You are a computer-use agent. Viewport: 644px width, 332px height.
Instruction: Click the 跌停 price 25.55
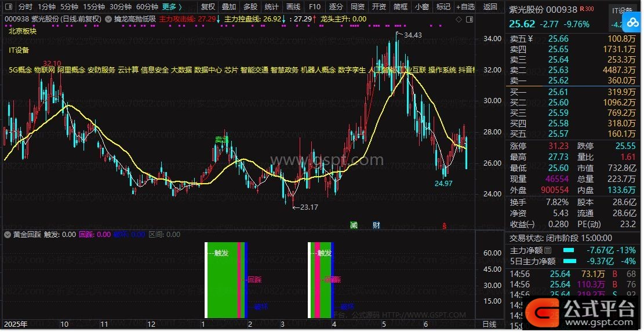[625, 146]
